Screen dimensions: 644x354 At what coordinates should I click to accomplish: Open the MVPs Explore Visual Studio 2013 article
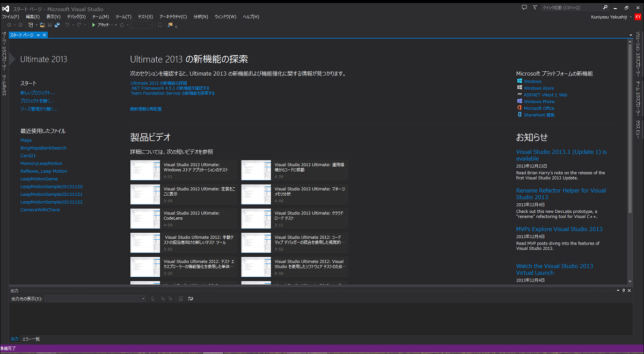point(559,230)
